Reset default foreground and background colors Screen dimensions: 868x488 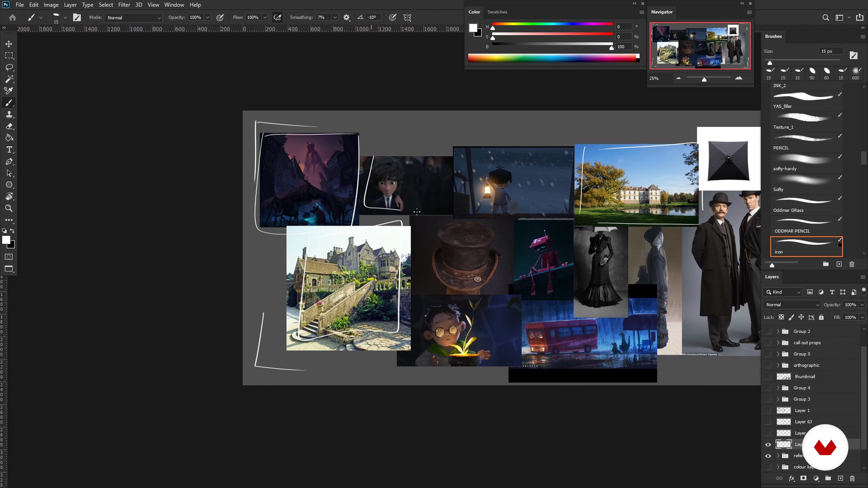coord(4,231)
